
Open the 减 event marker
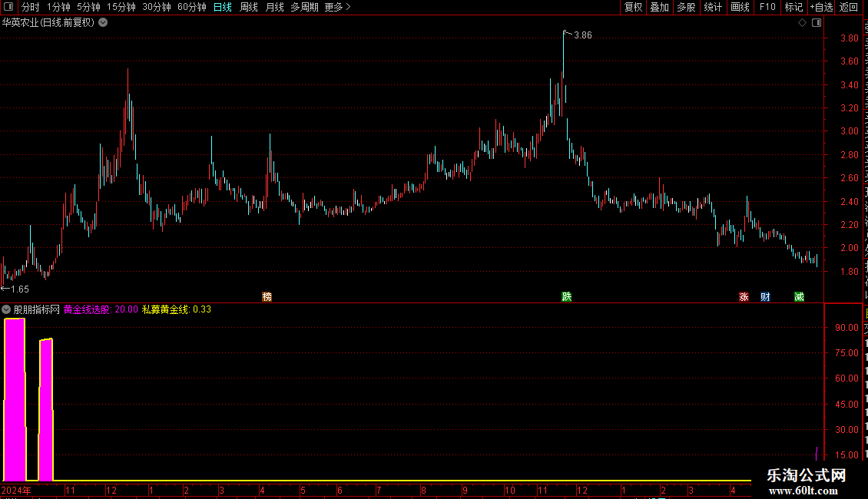[x=800, y=297]
